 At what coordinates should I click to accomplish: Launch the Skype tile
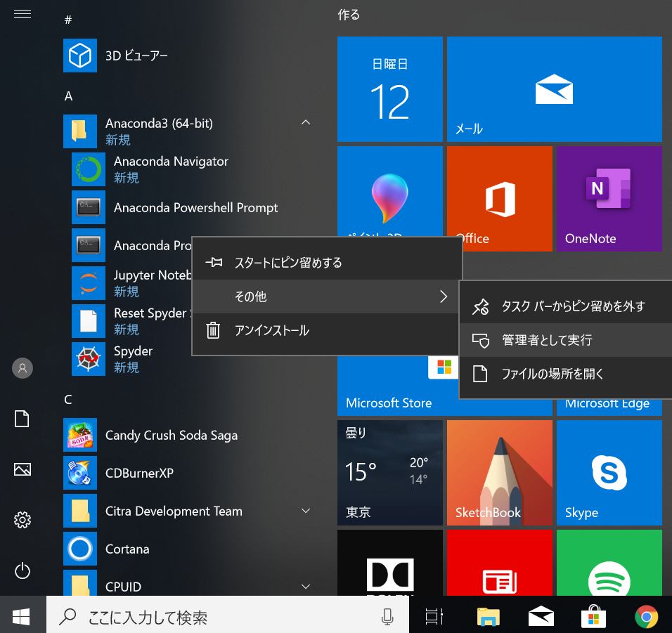[x=609, y=473]
